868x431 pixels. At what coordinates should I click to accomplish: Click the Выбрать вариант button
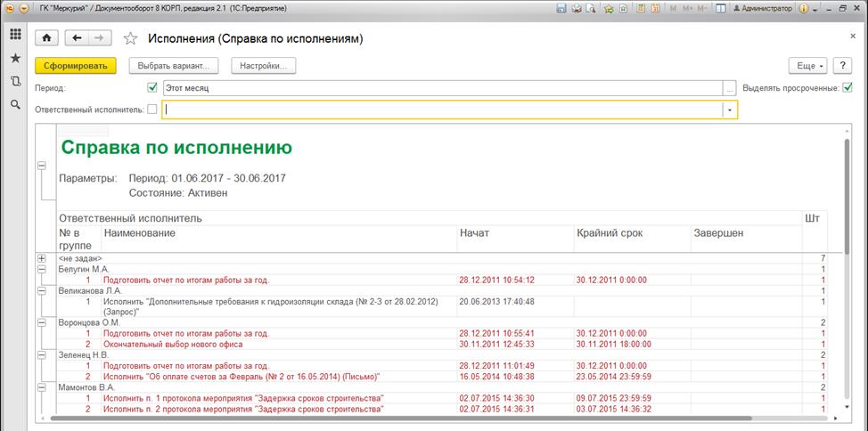click(x=174, y=66)
